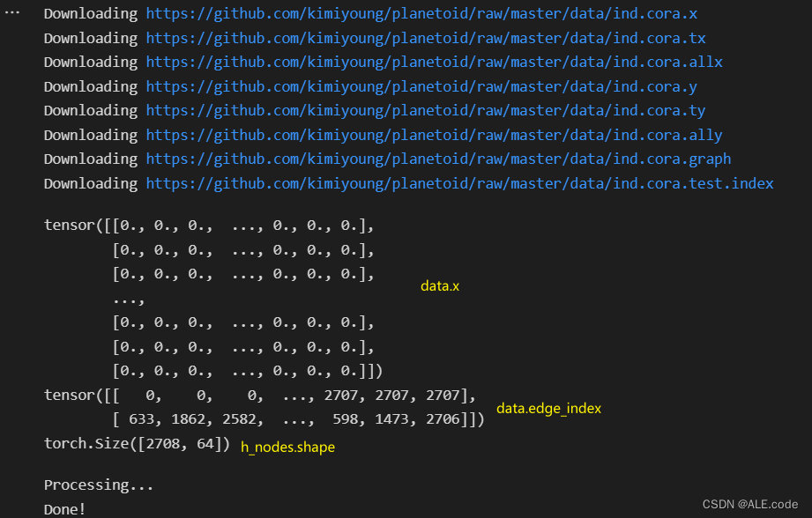Open the ind.cora.tx download link
Screen dimensions: 812x518
tap(426, 38)
